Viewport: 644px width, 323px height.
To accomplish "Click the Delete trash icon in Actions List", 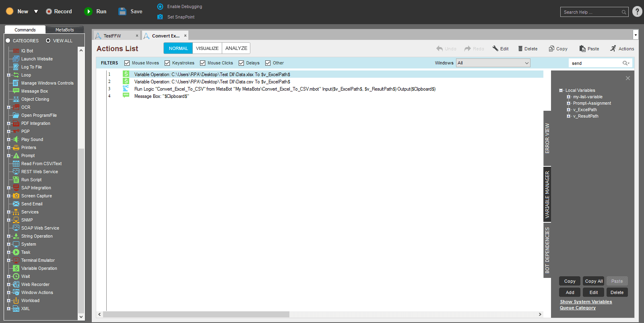I will coord(520,49).
